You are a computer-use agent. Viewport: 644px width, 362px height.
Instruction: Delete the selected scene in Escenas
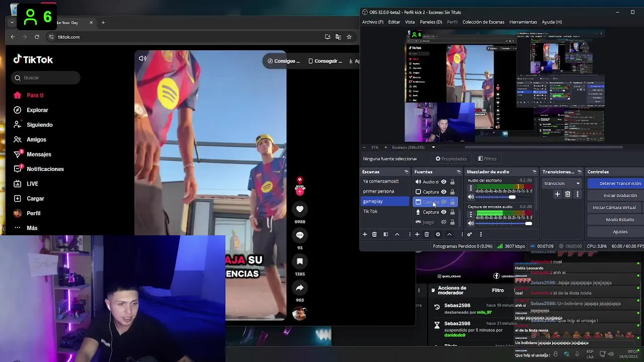coord(374,234)
